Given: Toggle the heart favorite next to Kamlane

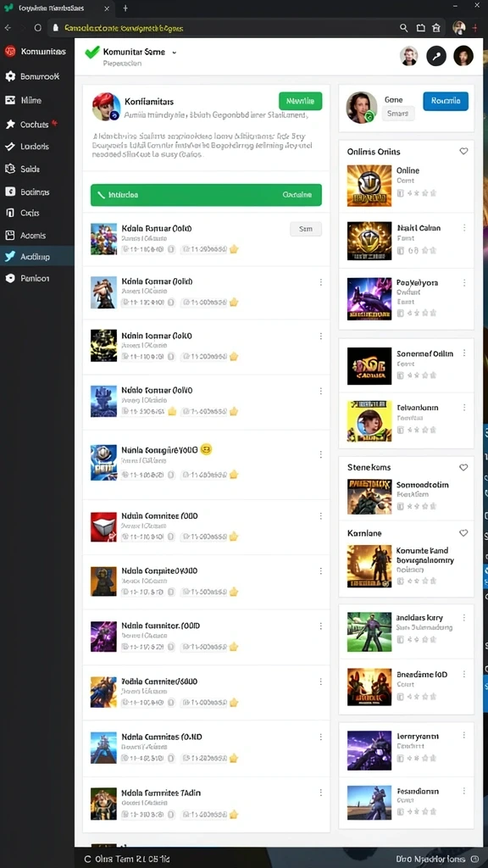Looking at the screenshot, I should click(463, 533).
